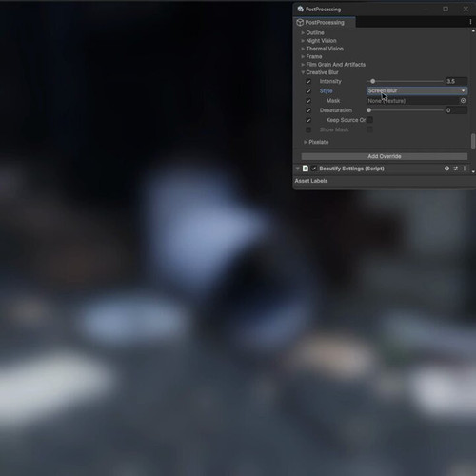Open the Mask texture object picker
Viewport: 476px width, 476px height.
coord(463,101)
